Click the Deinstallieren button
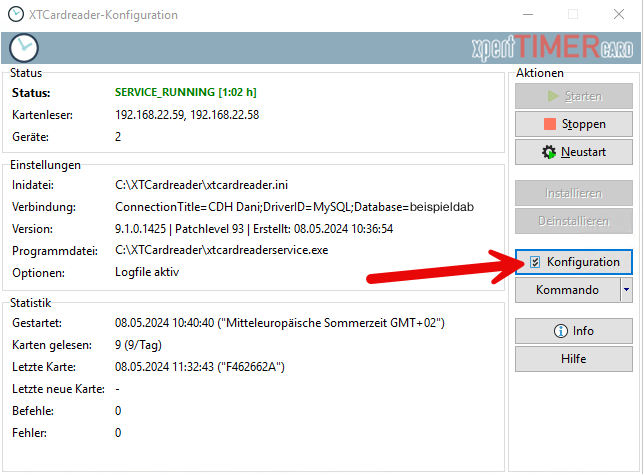 point(573,220)
